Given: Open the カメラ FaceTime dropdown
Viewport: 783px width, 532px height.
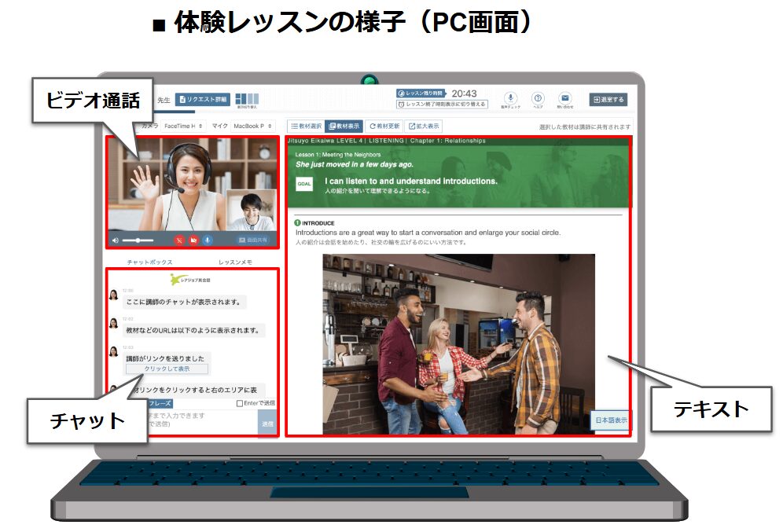Looking at the screenshot, I should (x=182, y=126).
